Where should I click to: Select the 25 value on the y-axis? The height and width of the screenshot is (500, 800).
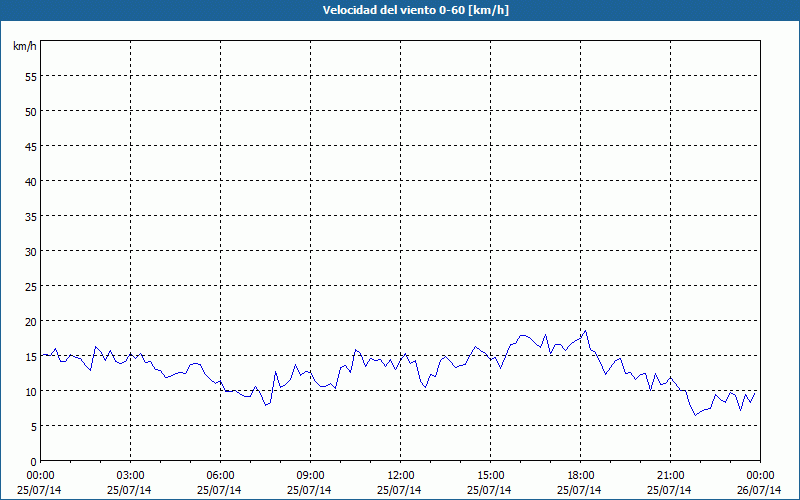[31, 287]
